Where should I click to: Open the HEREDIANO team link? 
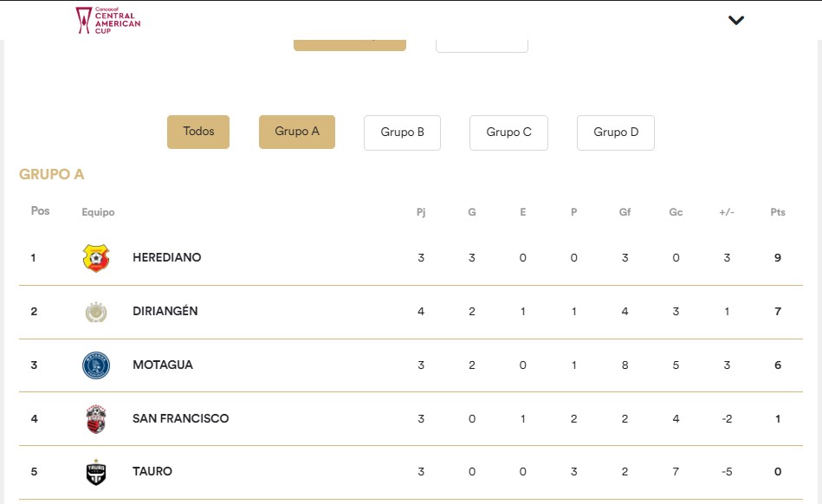pos(166,257)
